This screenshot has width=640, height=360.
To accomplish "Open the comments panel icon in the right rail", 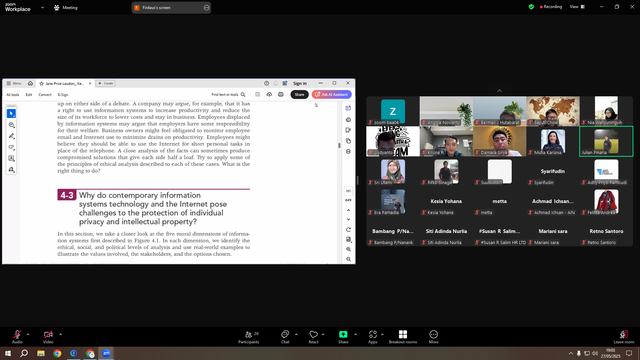I will [348, 120].
